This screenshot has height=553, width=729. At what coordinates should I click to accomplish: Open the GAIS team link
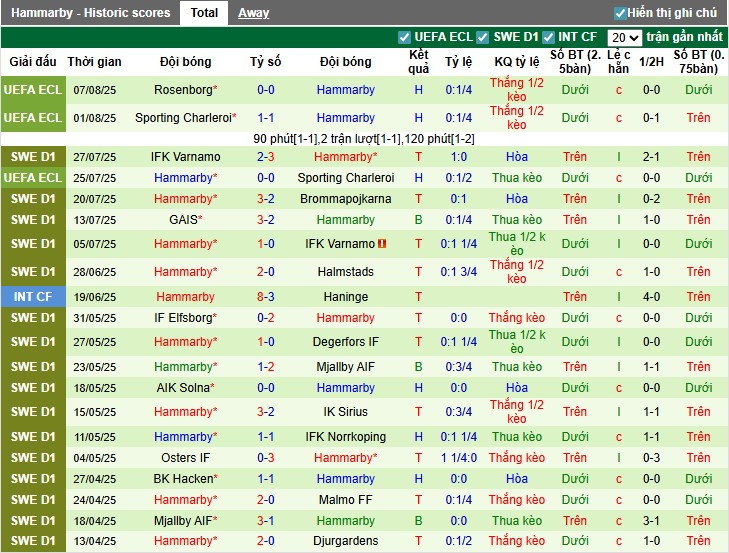coord(186,220)
